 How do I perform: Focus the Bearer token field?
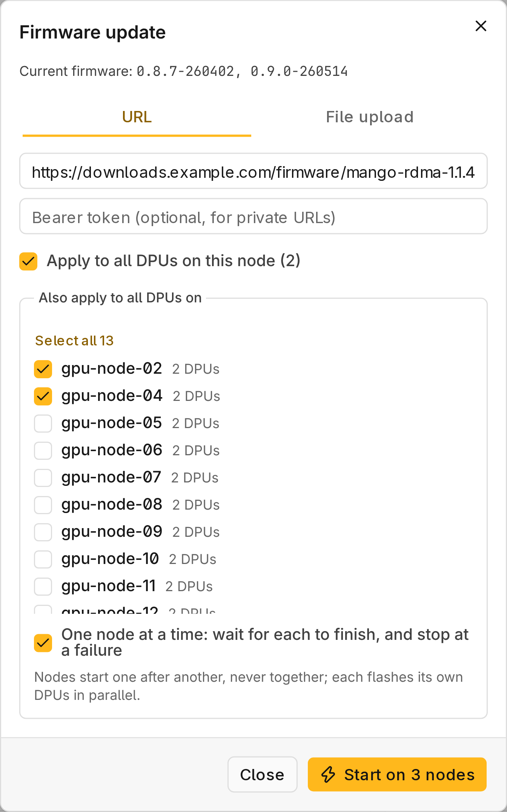(253, 216)
